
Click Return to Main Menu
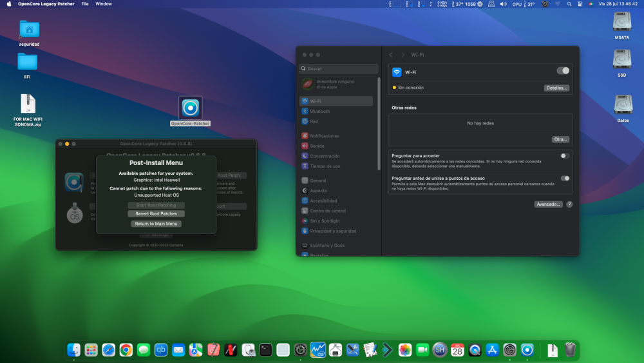pyautogui.click(x=156, y=224)
